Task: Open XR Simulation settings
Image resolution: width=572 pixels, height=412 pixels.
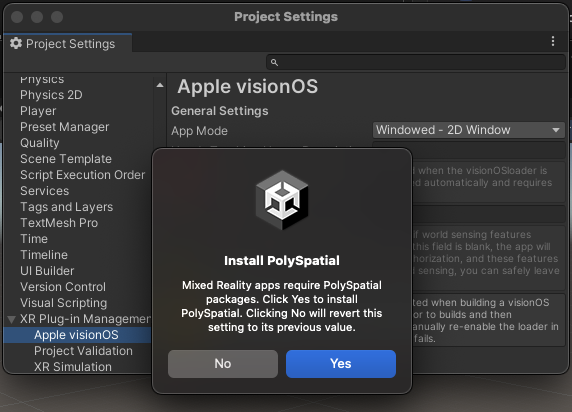Action: (x=73, y=367)
